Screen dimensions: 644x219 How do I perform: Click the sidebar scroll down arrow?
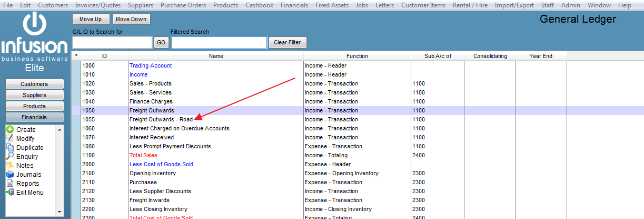pos(59,212)
